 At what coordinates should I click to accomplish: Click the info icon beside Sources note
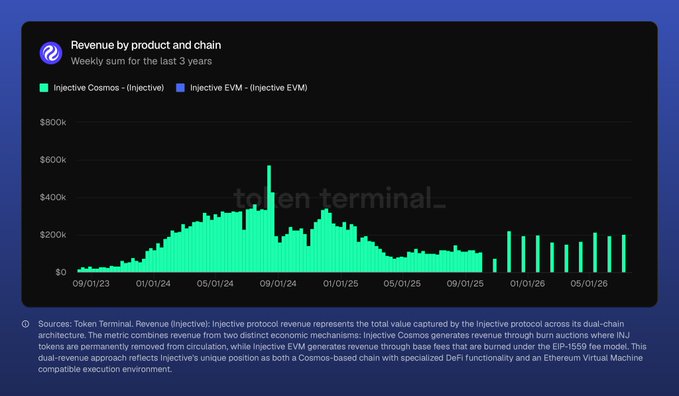pyautogui.click(x=26, y=324)
